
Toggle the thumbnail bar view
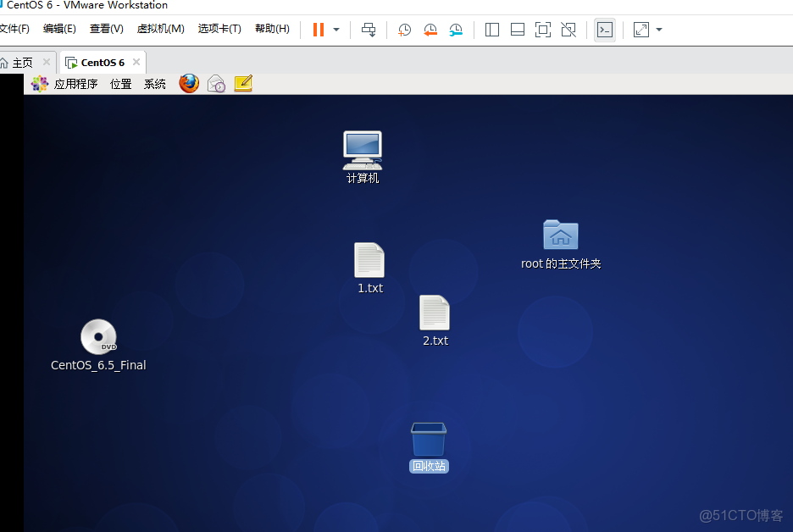[518, 30]
